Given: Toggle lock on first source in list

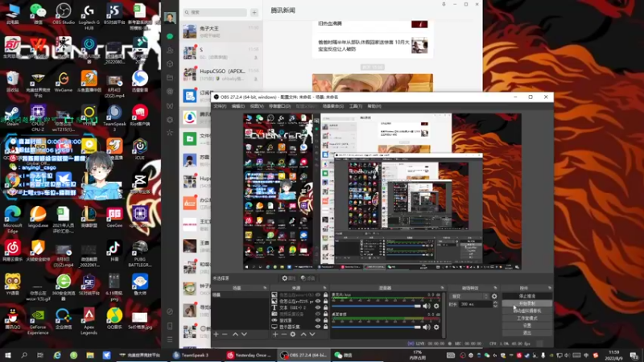Looking at the screenshot, I should [325, 294].
